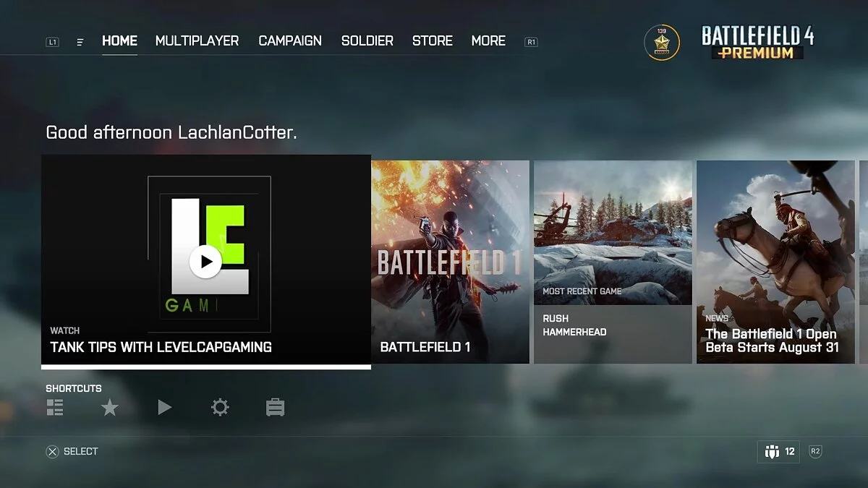Play the LevelCapGaming video
Image resolution: width=868 pixels, height=488 pixels.
click(206, 261)
